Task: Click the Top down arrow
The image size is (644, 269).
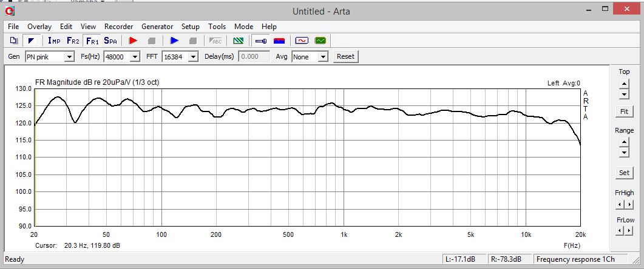Action: (624, 95)
